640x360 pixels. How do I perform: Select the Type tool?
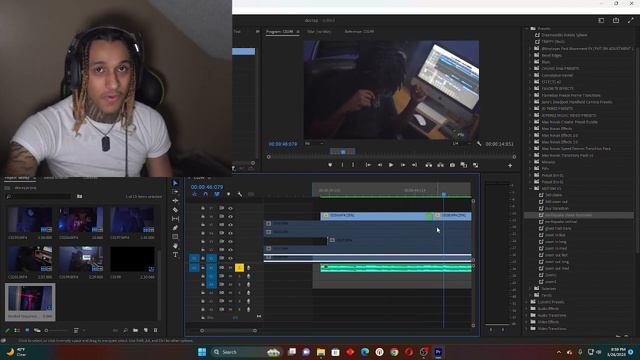(175, 255)
